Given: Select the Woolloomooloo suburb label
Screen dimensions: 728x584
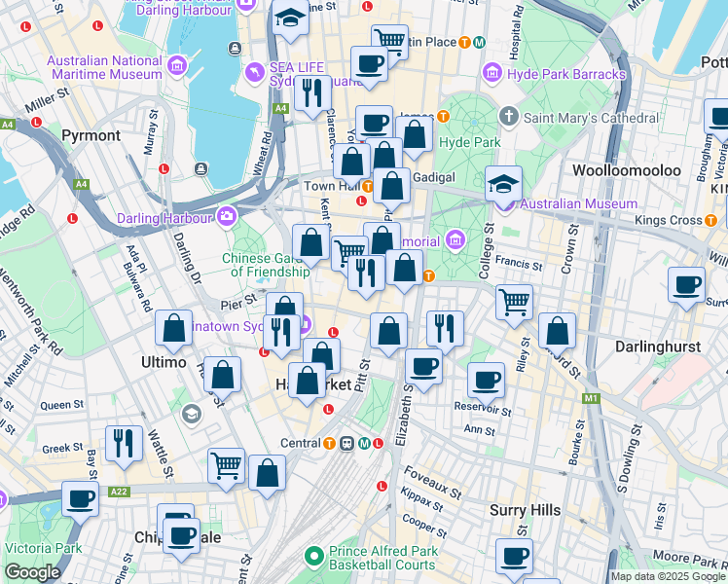Looking at the screenshot, I should pyautogui.click(x=627, y=170).
